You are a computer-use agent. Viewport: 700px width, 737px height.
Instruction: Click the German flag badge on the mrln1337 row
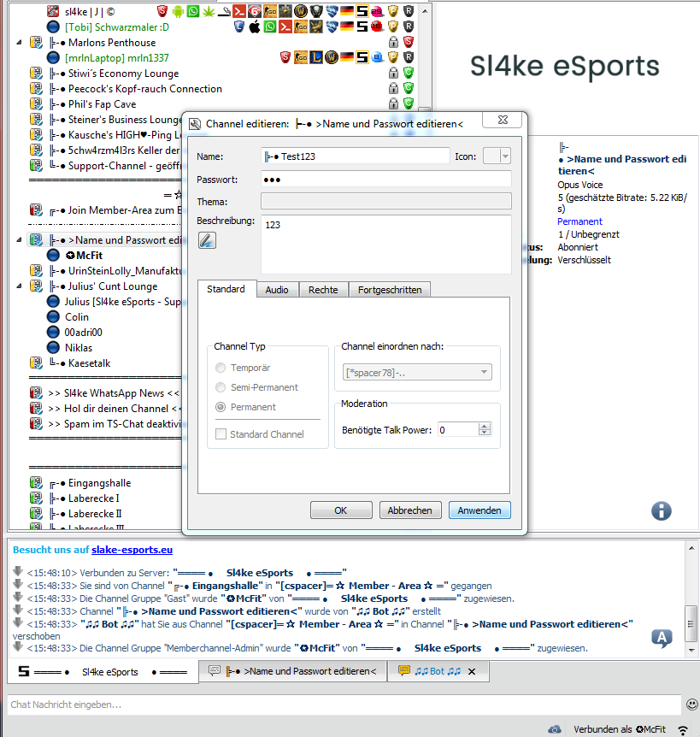(x=347, y=57)
